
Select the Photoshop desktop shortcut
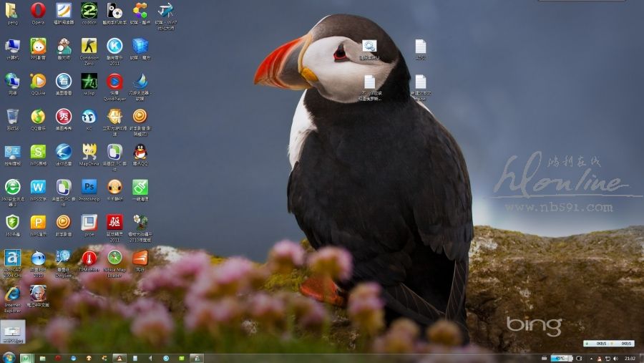click(x=89, y=187)
